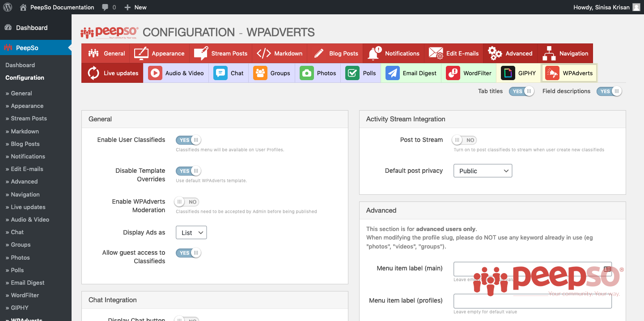Toggle the Display Chat button switch

click(187, 319)
